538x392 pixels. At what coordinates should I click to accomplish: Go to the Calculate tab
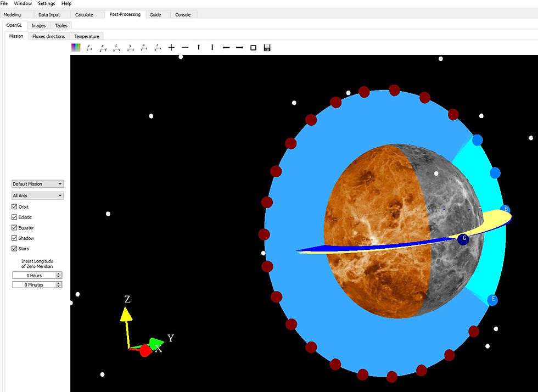(84, 15)
